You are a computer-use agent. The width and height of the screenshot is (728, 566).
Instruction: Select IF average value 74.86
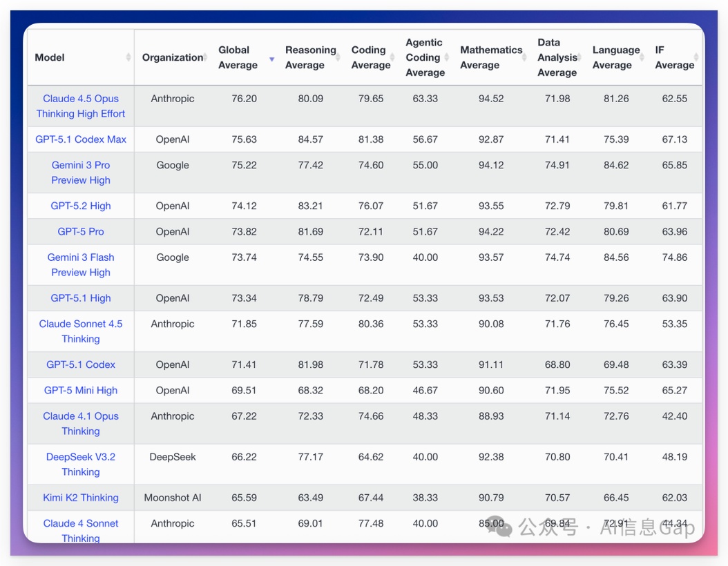pyautogui.click(x=675, y=257)
